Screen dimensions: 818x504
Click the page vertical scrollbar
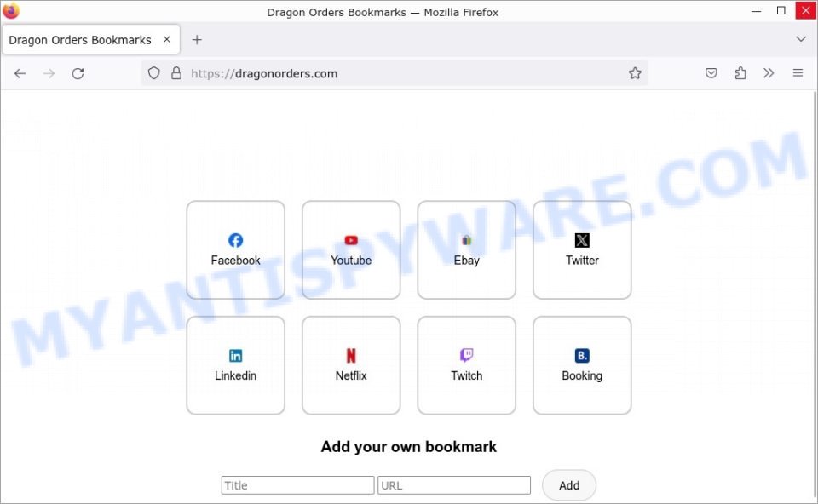pyautogui.click(x=815, y=295)
